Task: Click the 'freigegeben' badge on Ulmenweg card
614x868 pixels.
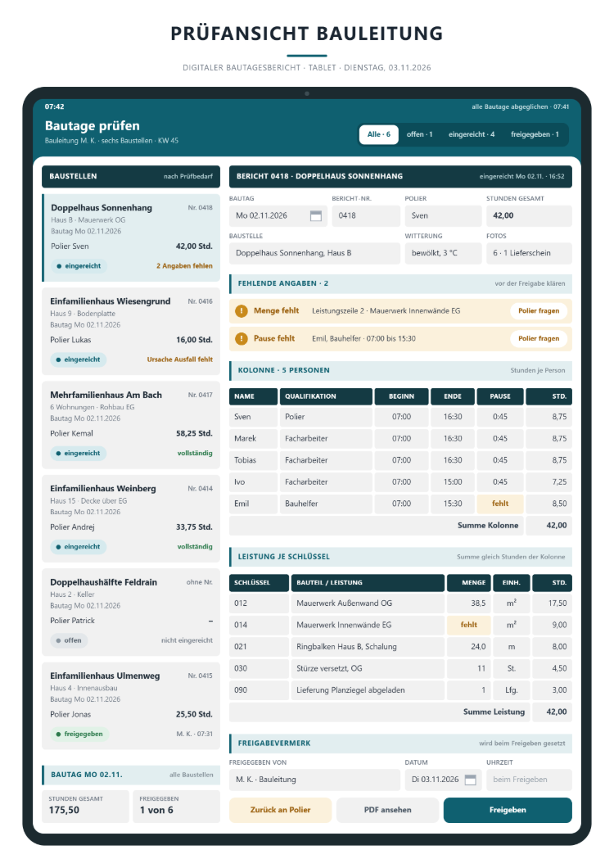Action: pyautogui.click(x=79, y=734)
